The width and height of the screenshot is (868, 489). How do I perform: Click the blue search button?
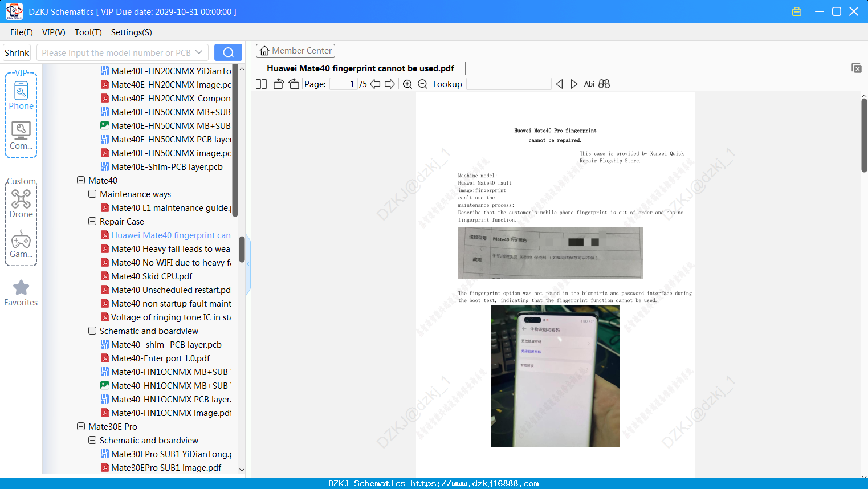tap(228, 52)
